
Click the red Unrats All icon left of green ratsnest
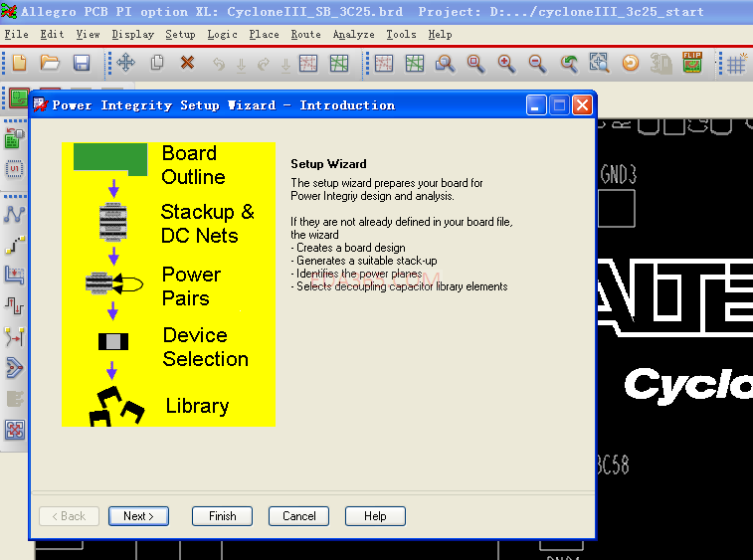[307, 64]
